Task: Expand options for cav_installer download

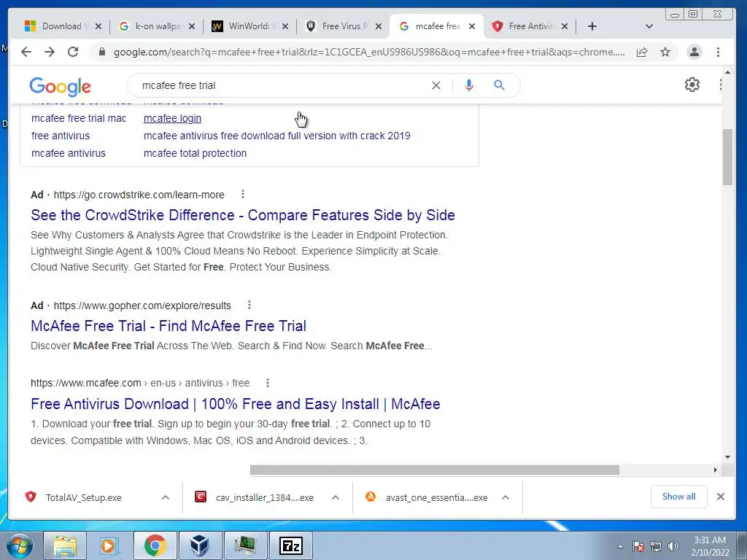Action: (x=336, y=497)
